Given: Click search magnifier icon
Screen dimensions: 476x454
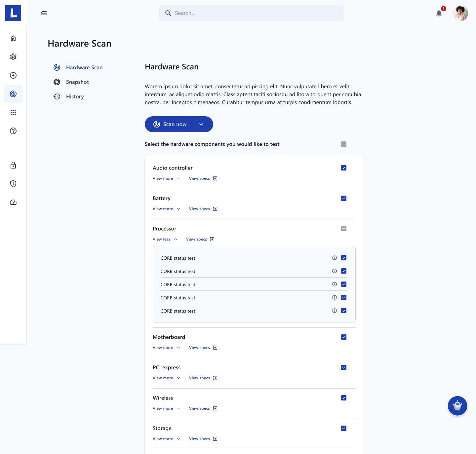Looking at the screenshot, I should point(168,13).
